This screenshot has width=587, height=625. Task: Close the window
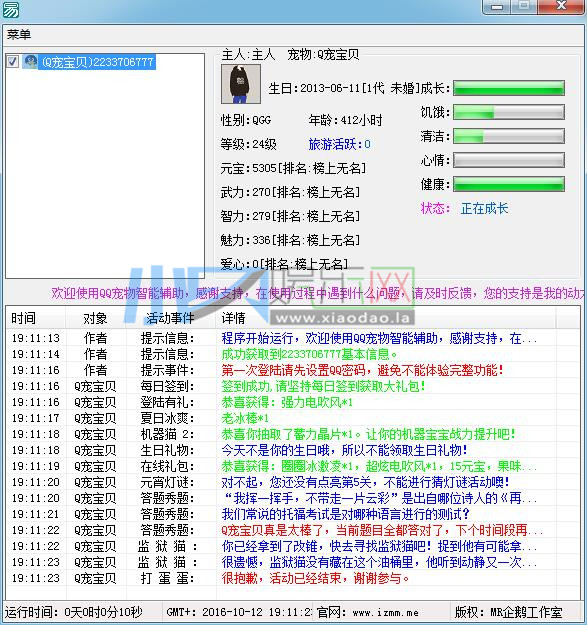click(561, 6)
